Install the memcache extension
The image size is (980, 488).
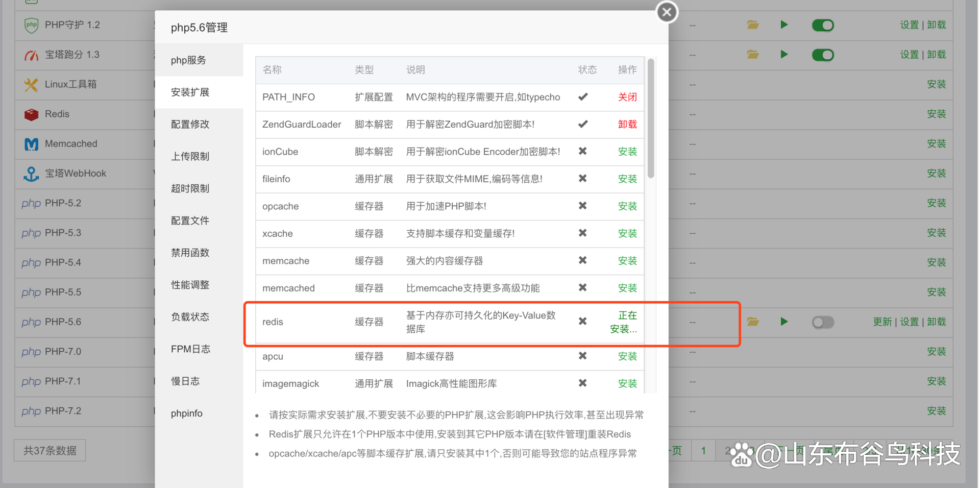pyautogui.click(x=627, y=261)
